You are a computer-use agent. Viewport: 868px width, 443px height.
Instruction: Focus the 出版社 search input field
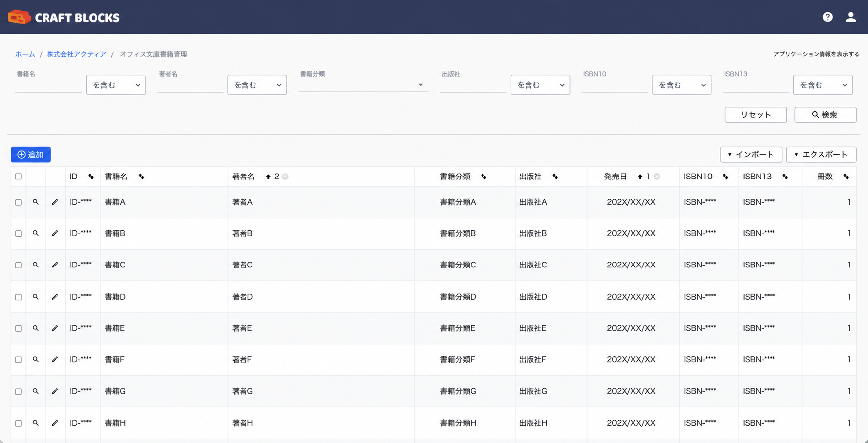point(473,86)
